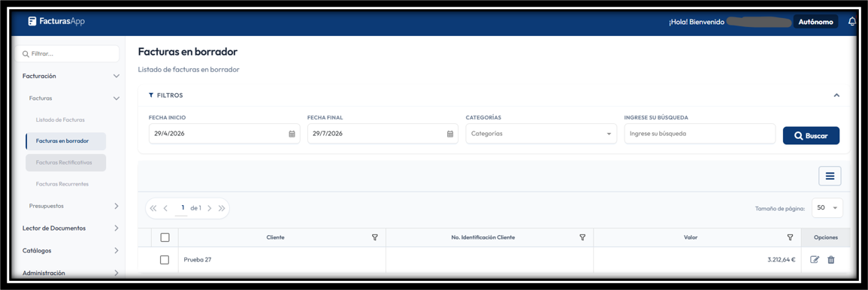Open the Fecha Inicio calendar picker
This screenshot has height=290, width=868.
coord(292,134)
